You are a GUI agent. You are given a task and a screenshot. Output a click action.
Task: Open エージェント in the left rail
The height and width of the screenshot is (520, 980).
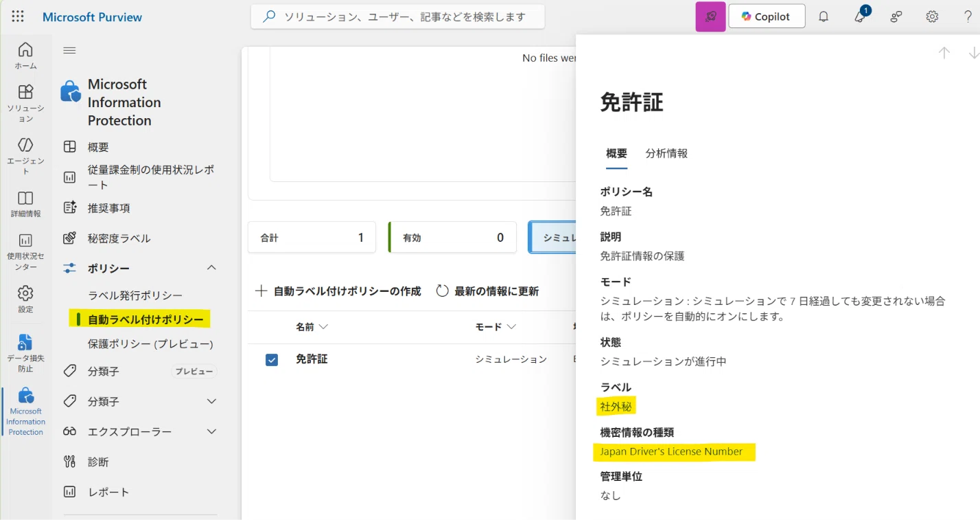point(25,156)
